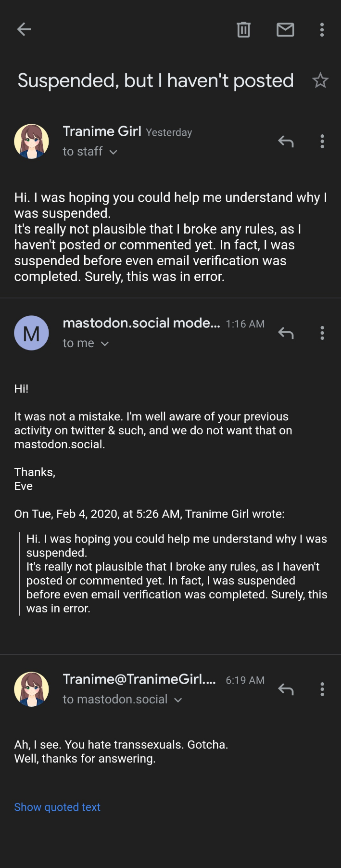Tap the avatar on the 6:19 AM message
Viewport: 341px width, 868px height.
click(32, 689)
